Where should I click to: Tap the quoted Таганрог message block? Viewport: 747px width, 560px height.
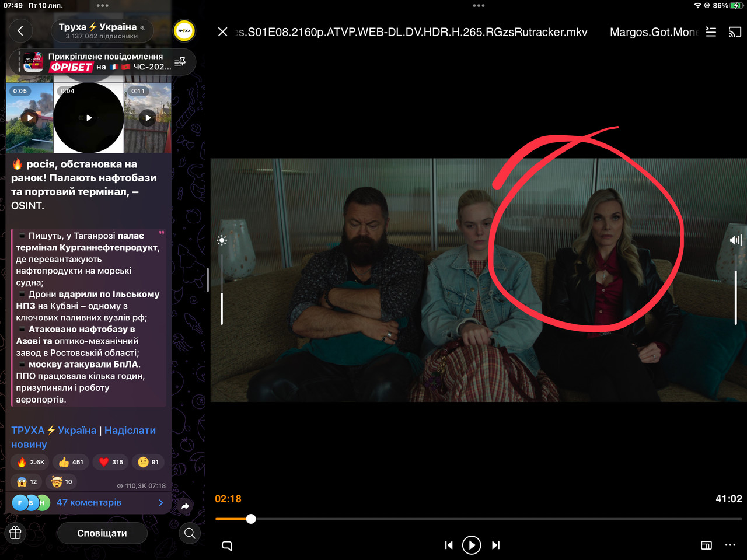tap(89, 317)
